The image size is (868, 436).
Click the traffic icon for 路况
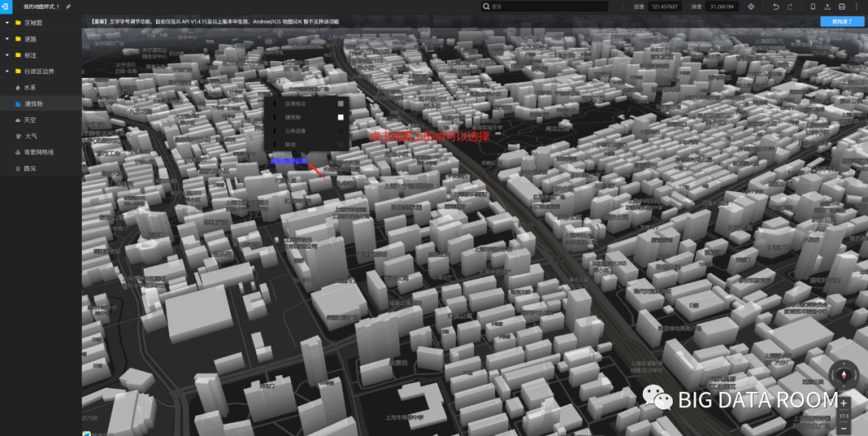(x=18, y=168)
